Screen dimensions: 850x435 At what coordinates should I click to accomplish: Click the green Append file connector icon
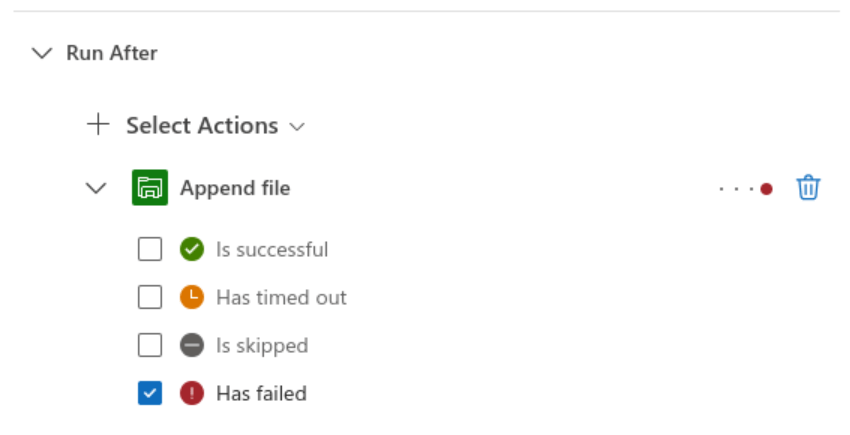150,188
